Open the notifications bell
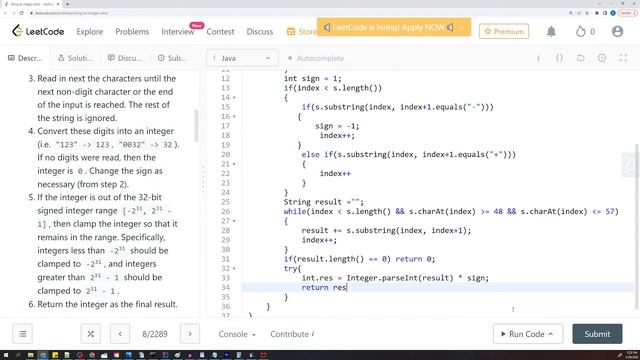640x360 pixels. tap(551, 31)
